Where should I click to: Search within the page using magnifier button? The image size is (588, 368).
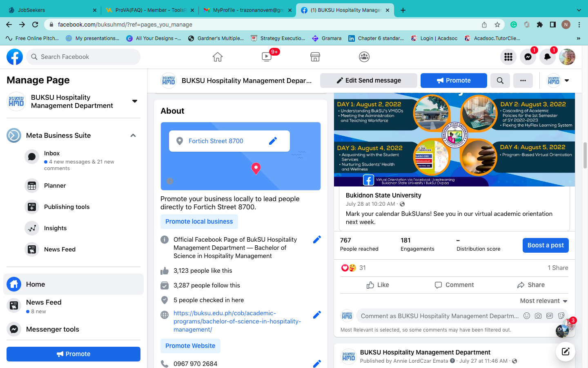pyautogui.click(x=500, y=81)
